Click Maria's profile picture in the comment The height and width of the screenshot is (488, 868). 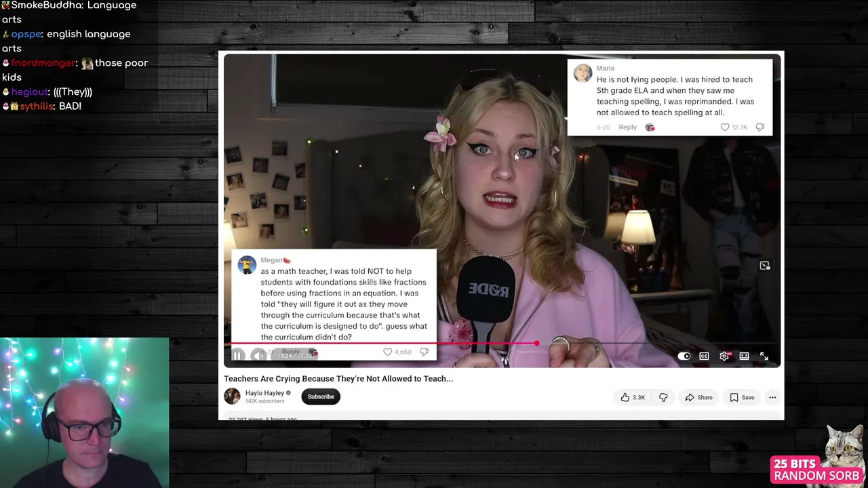pos(583,73)
